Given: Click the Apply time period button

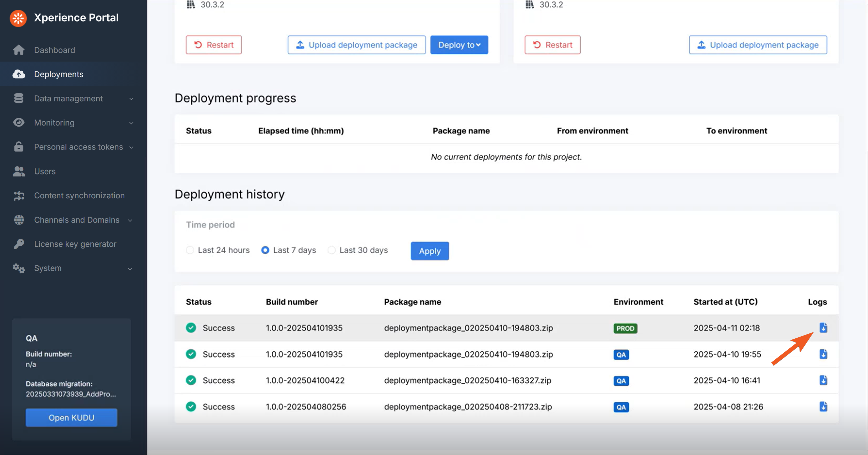Looking at the screenshot, I should (430, 251).
